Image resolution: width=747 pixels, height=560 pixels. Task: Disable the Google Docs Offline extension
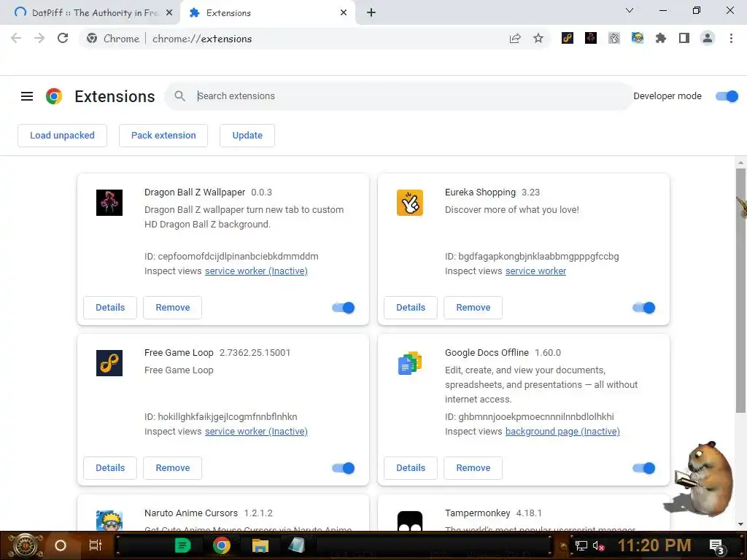tap(644, 468)
